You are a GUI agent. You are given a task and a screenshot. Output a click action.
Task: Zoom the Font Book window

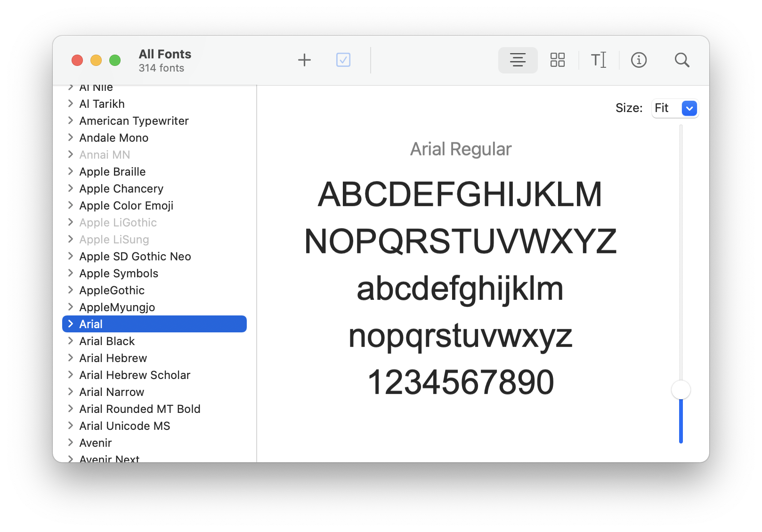tap(115, 60)
